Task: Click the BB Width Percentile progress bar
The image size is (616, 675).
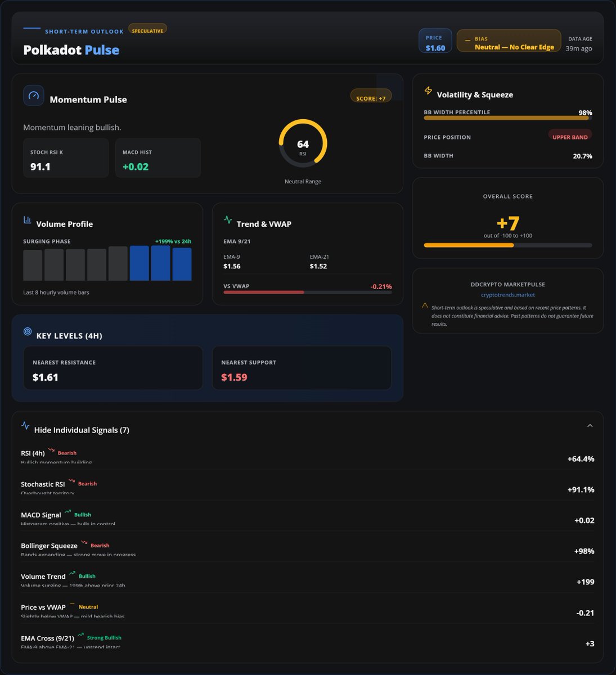Action: tap(508, 118)
